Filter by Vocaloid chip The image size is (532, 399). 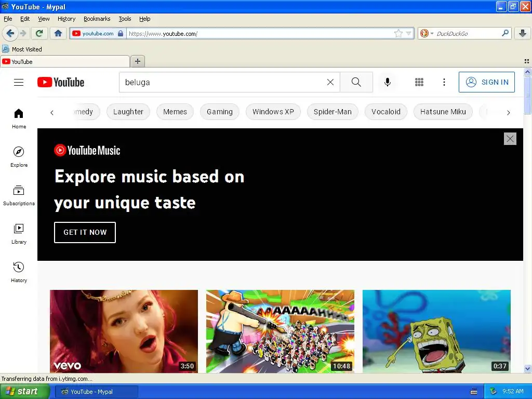click(x=386, y=112)
